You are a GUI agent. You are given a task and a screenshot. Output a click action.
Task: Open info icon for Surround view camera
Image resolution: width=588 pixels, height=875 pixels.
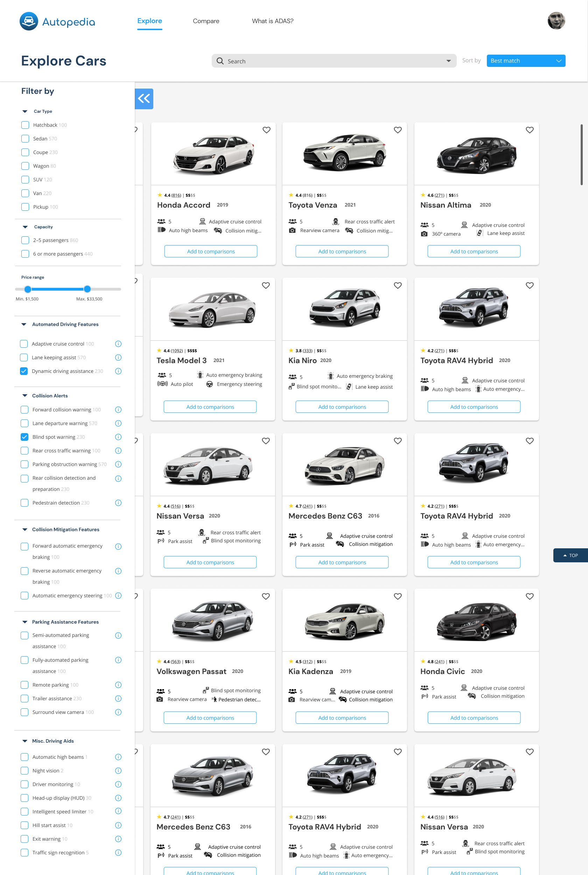pyautogui.click(x=118, y=712)
